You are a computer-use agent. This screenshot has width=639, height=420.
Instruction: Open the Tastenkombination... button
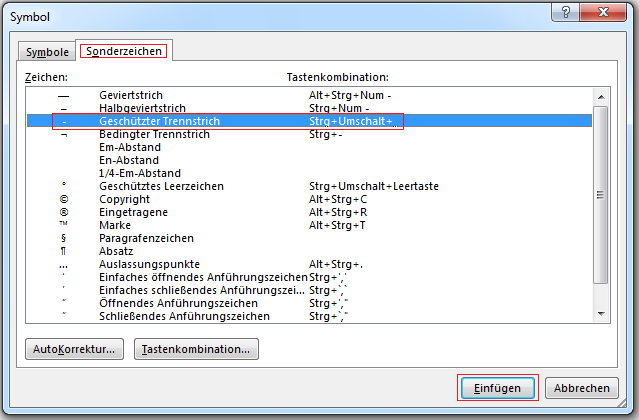point(196,349)
